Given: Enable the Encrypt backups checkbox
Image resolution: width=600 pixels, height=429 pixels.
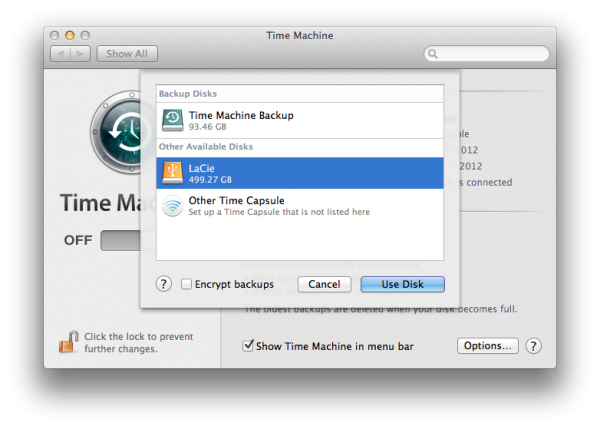Looking at the screenshot, I should tap(187, 284).
